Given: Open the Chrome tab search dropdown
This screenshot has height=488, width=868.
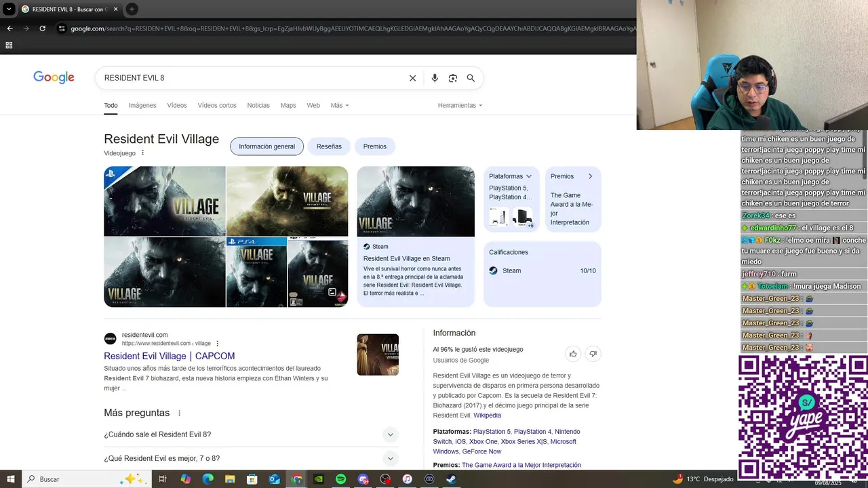Looking at the screenshot, I should click(x=9, y=9).
